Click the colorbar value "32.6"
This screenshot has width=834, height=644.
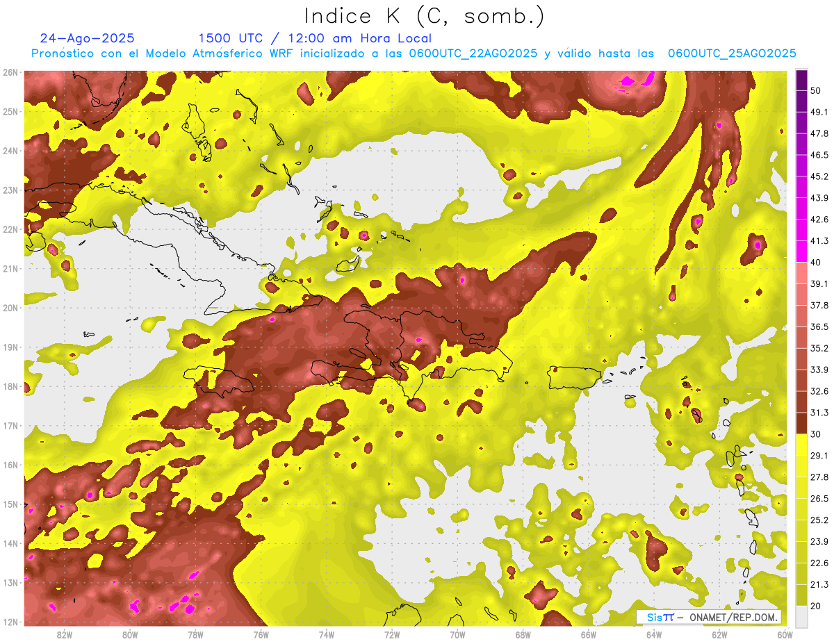click(x=819, y=391)
